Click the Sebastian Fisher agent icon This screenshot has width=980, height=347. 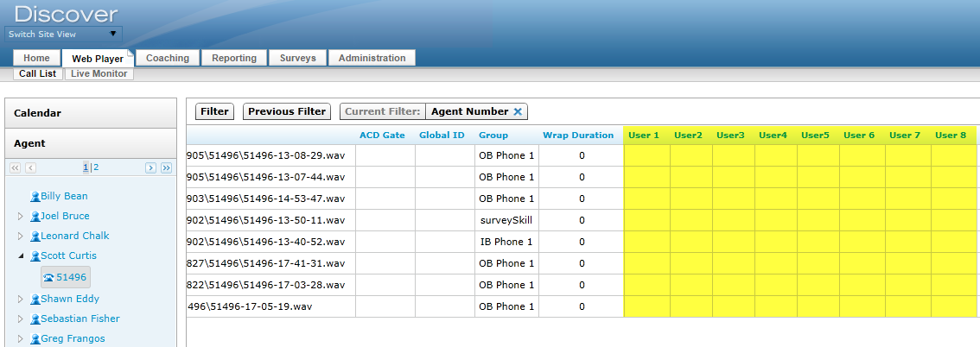click(35, 319)
